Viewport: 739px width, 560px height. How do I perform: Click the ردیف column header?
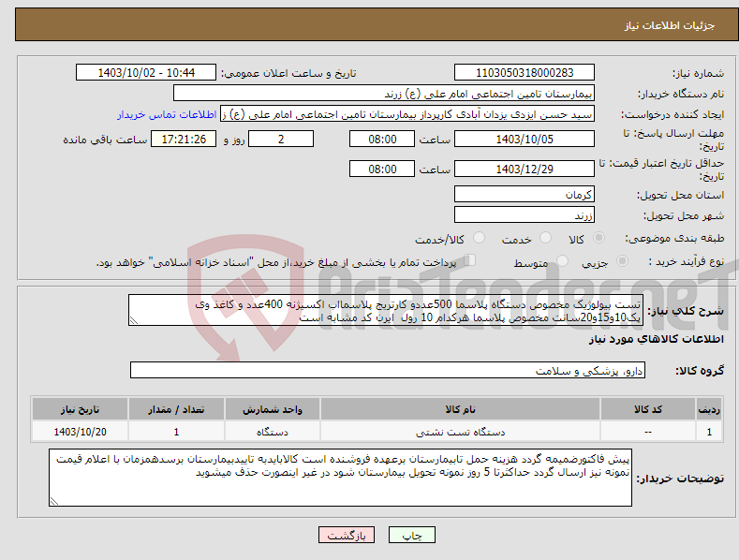(709, 409)
